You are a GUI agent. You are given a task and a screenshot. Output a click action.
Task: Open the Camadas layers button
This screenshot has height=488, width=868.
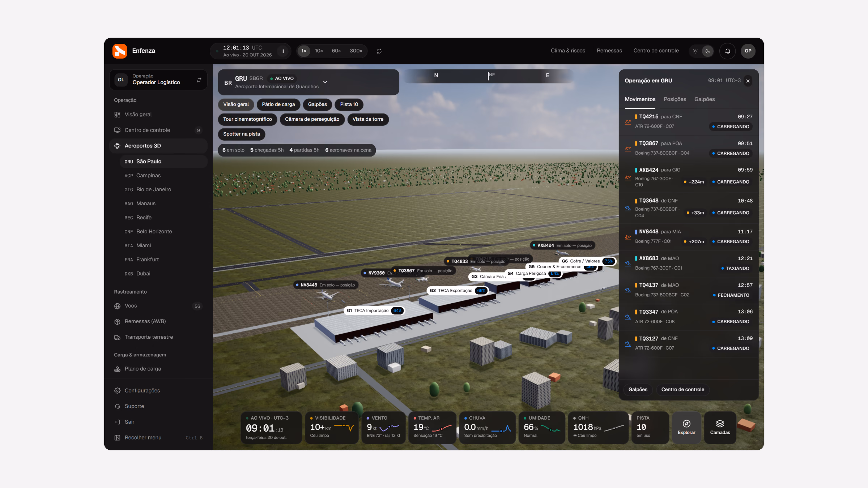(720, 427)
